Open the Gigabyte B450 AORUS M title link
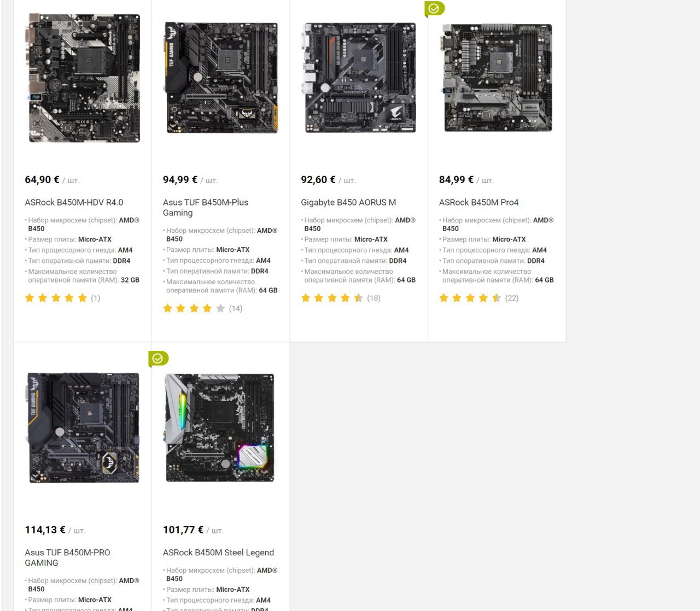The height and width of the screenshot is (611, 700). click(x=348, y=202)
